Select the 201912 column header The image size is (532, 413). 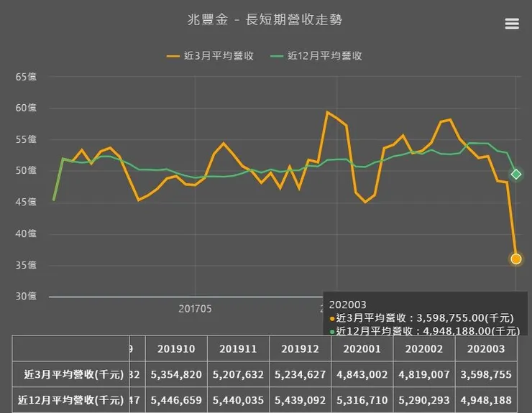tap(301, 348)
